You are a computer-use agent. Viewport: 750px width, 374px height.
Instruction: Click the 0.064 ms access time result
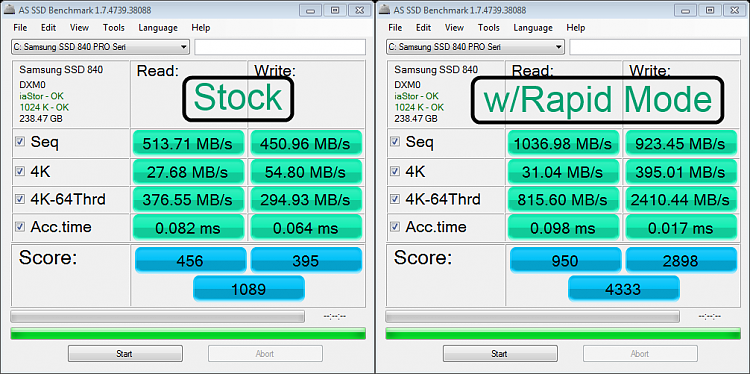coord(306,228)
